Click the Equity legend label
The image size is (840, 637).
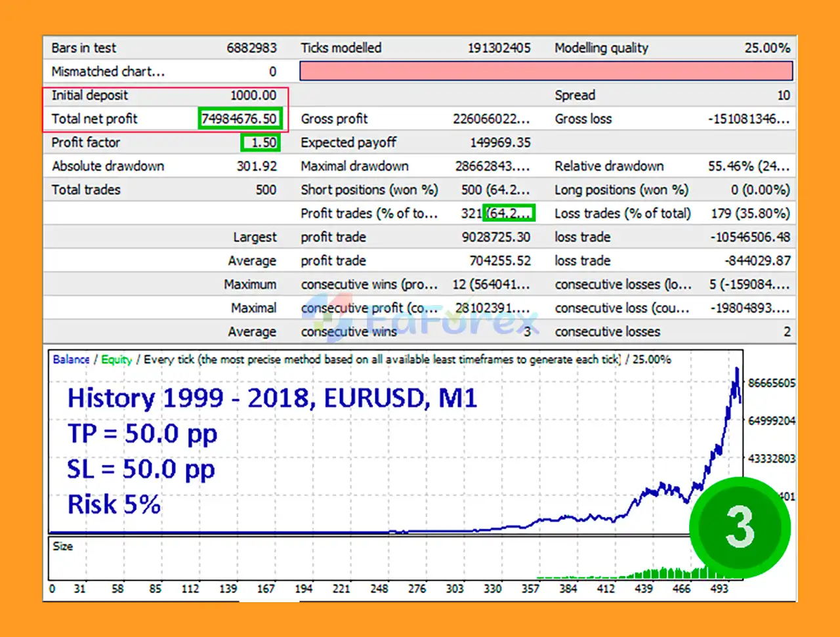116,360
